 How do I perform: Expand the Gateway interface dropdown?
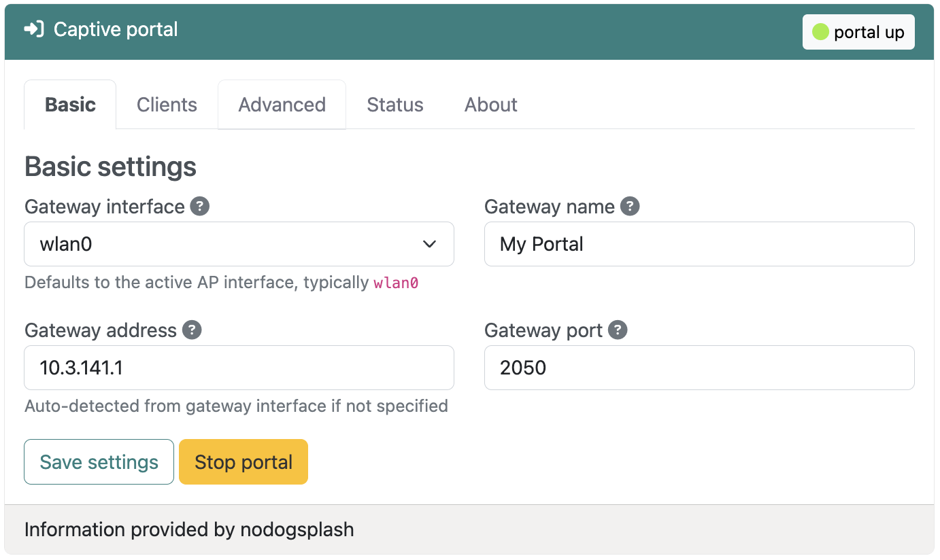pyautogui.click(x=238, y=244)
